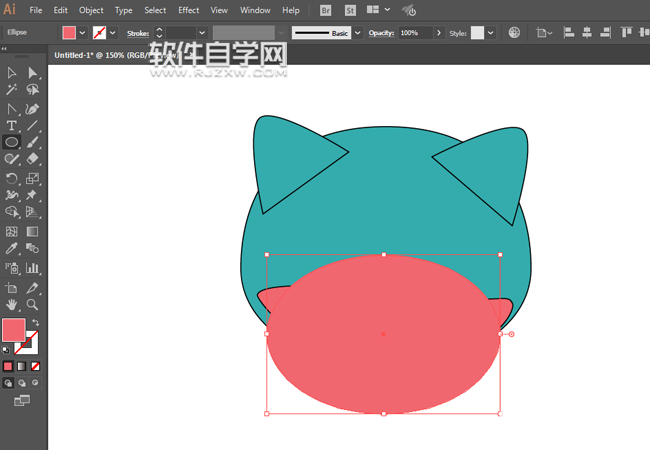The width and height of the screenshot is (650, 450).
Task: Click the Recolor Artwork wheel icon
Action: pyautogui.click(x=514, y=33)
